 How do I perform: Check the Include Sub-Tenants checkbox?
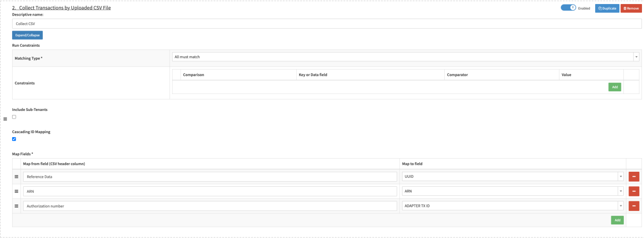pyautogui.click(x=14, y=117)
